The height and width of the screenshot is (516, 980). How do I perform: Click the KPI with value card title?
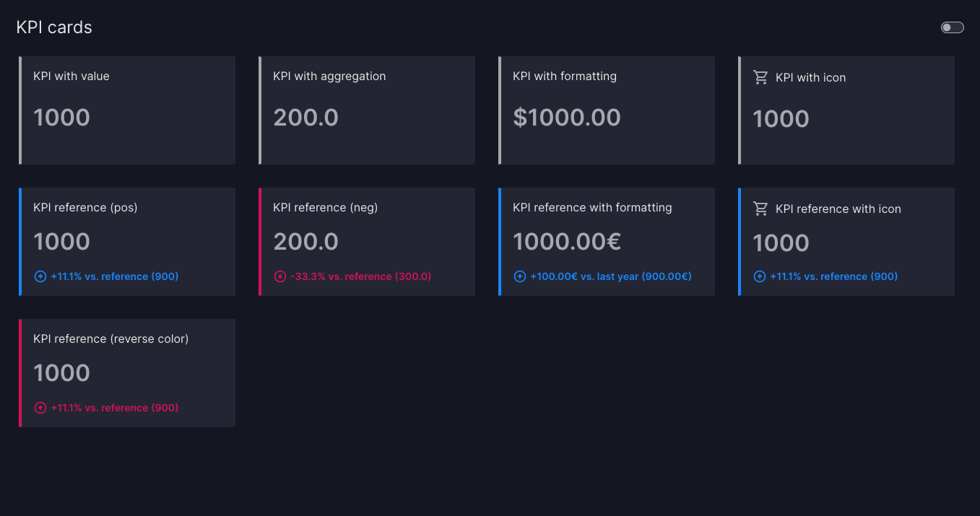pyautogui.click(x=71, y=76)
